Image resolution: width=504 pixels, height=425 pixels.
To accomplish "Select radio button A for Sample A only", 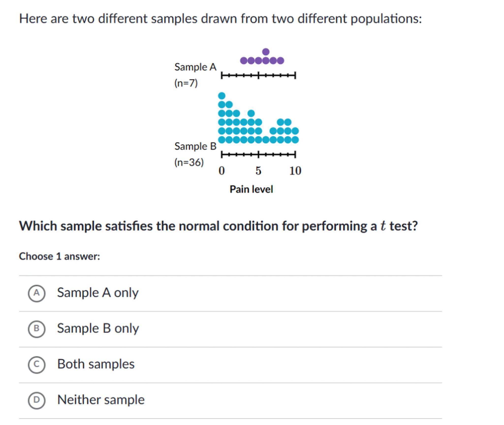I will 36,293.
